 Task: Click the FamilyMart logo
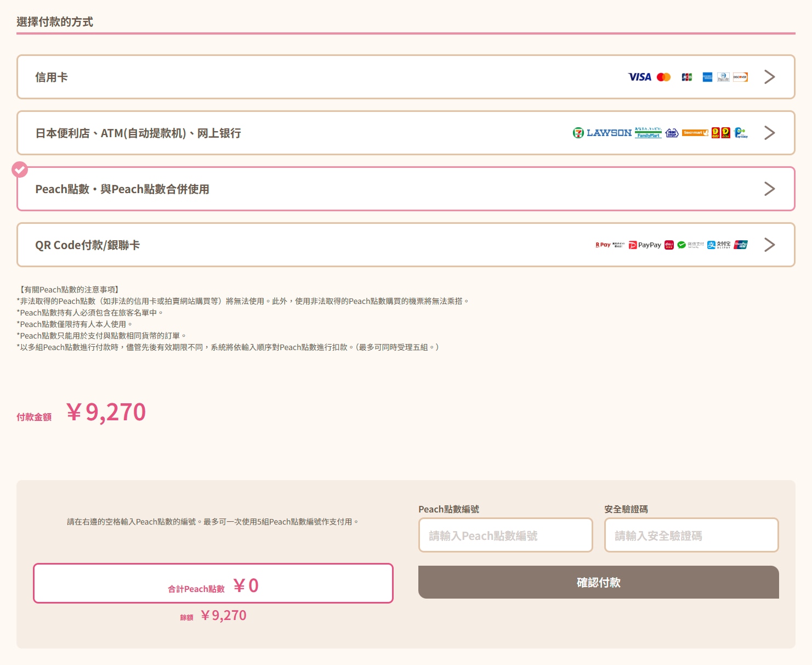click(x=648, y=133)
